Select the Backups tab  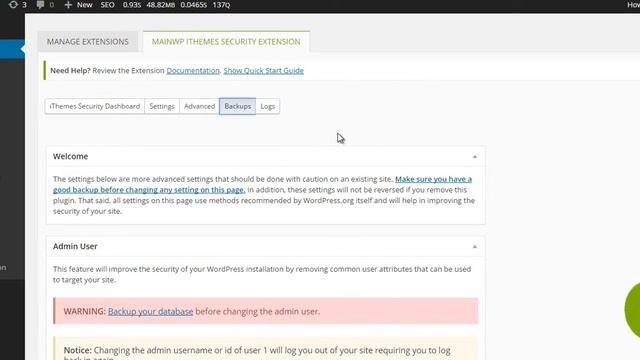pyautogui.click(x=238, y=106)
